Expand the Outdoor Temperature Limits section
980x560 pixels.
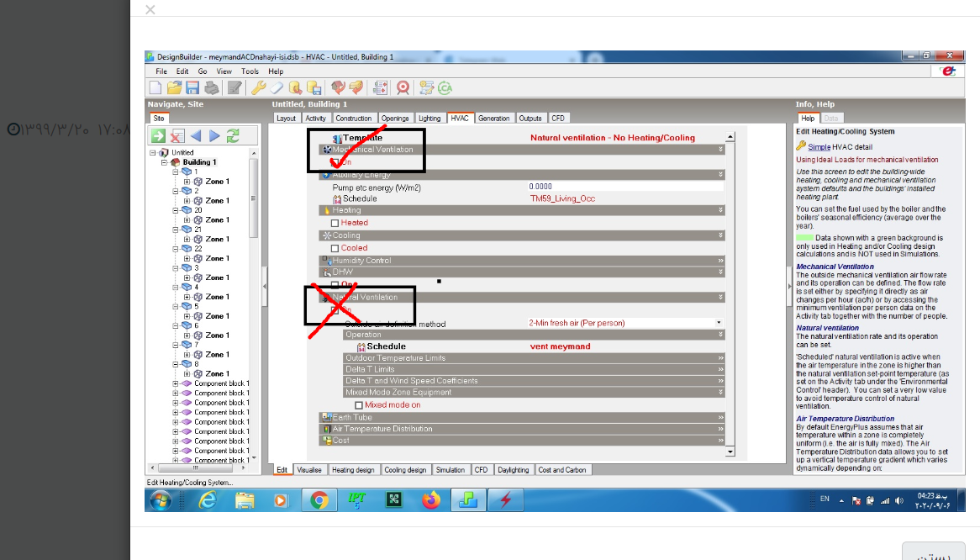click(535, 358)
